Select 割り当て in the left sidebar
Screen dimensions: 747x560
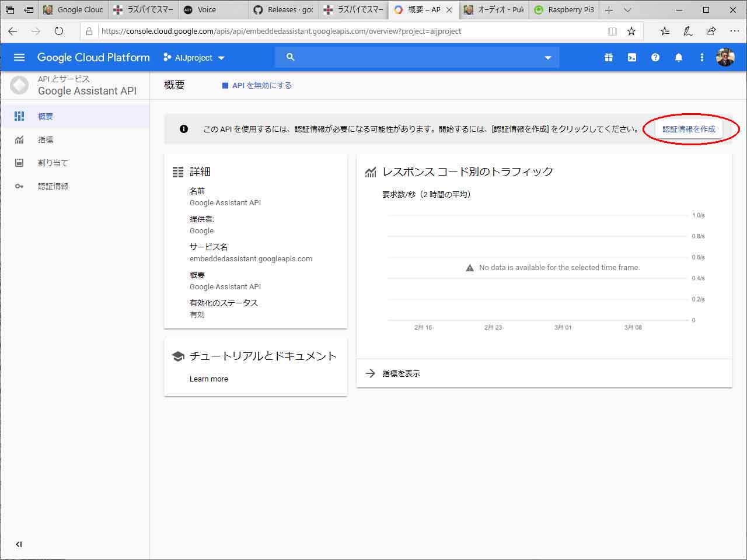click(x=75, y=163)
